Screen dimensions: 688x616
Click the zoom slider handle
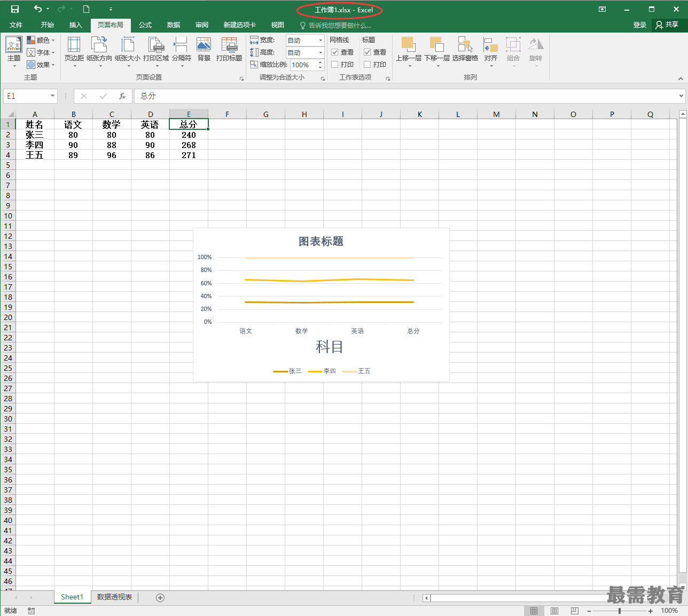click(620, 611)
